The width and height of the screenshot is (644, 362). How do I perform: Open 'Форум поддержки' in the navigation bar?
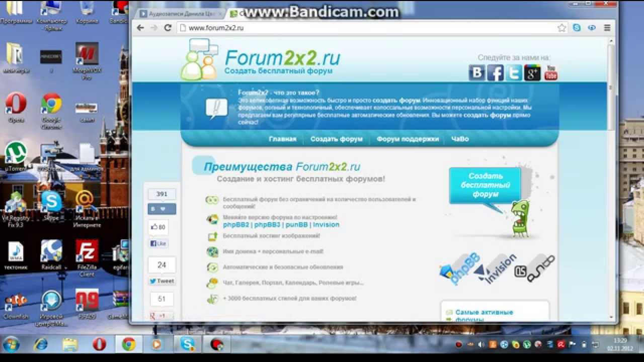[408, 139]
